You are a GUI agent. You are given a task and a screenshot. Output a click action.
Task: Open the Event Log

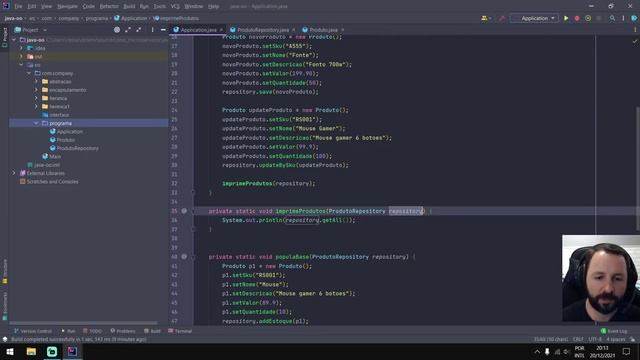(x=614, y=331)
